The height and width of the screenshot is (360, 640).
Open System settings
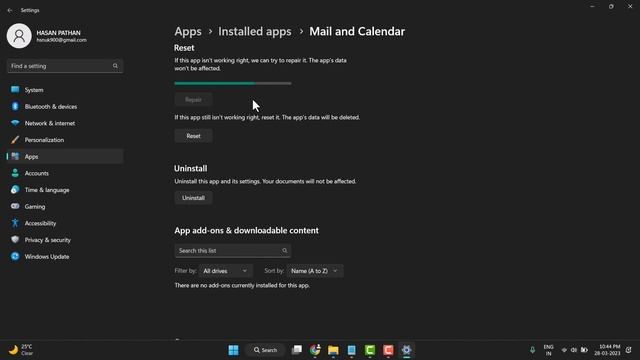point(65,90)
